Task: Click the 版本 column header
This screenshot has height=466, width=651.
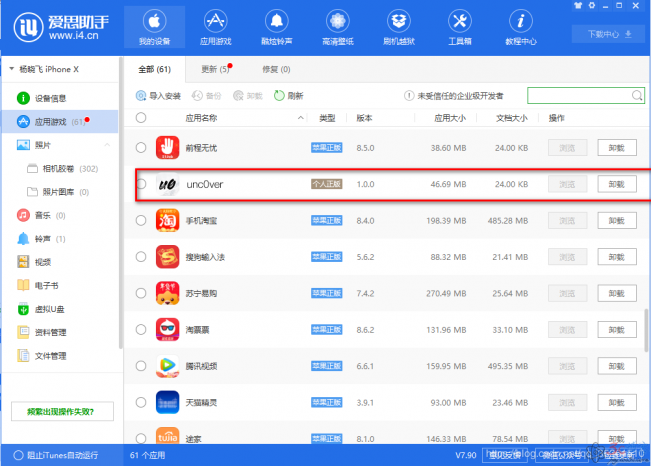Action: [x=364, y=118]
